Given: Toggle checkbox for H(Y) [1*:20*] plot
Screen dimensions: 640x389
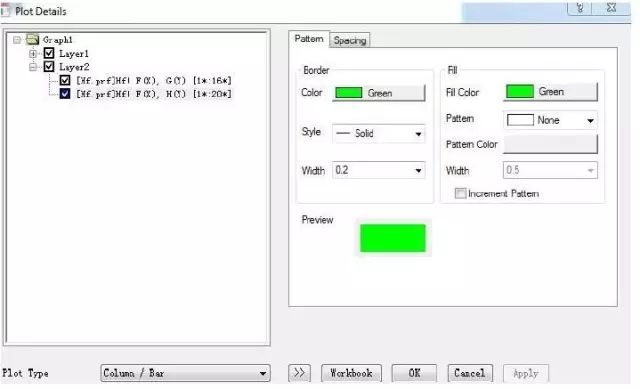Looking at the screenshot, I should 65,94.
